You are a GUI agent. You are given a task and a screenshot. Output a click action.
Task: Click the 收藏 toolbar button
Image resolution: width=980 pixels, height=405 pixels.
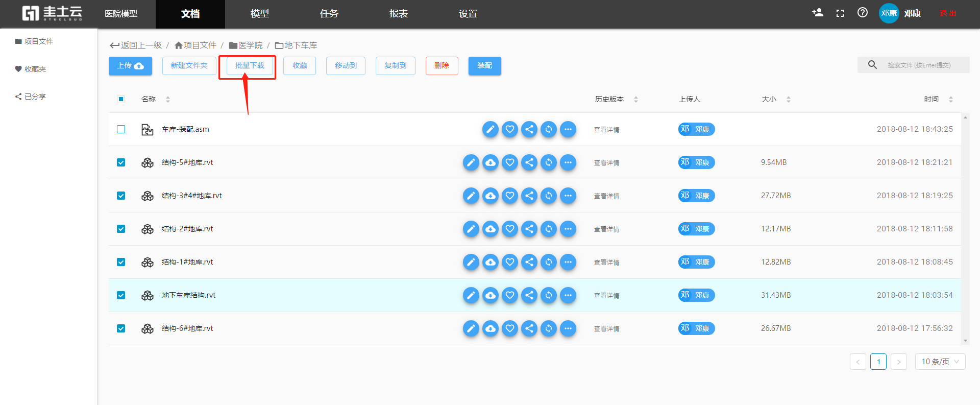300,66
